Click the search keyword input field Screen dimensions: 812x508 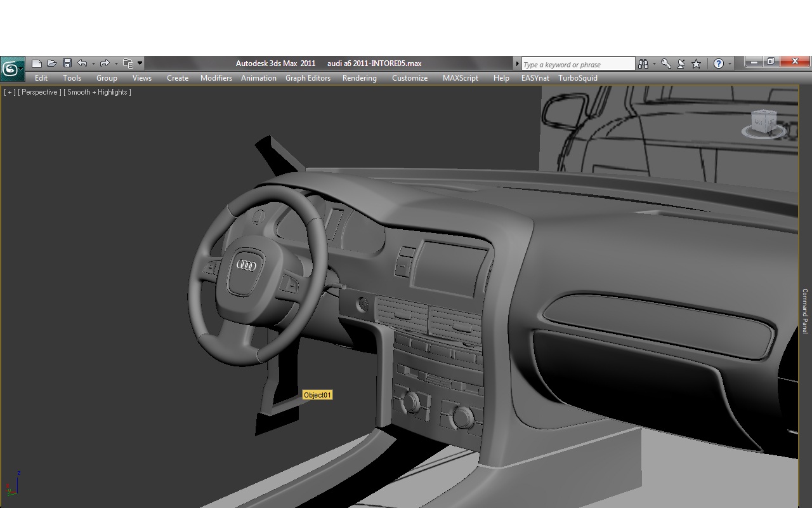(x=578, y=64)
